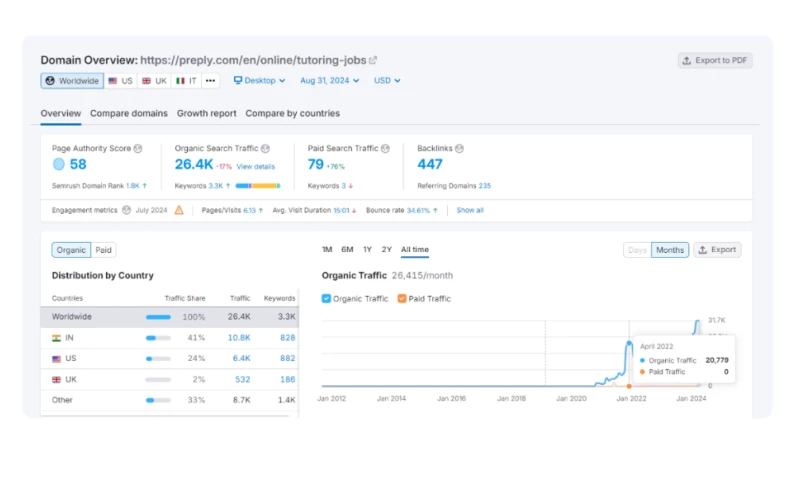Screen dimensions: 800x480
Task: Click Pages/Visits value 6.13
Action: point(249,210)
